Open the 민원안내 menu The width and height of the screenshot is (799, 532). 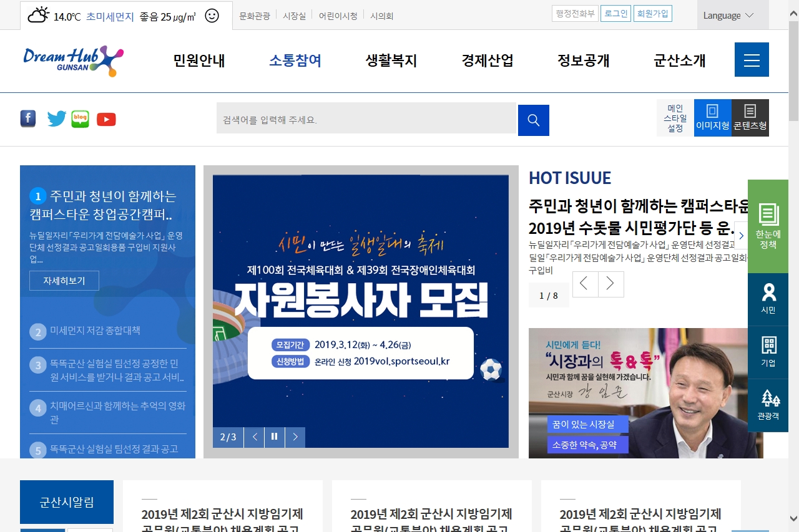pos(199,60)
